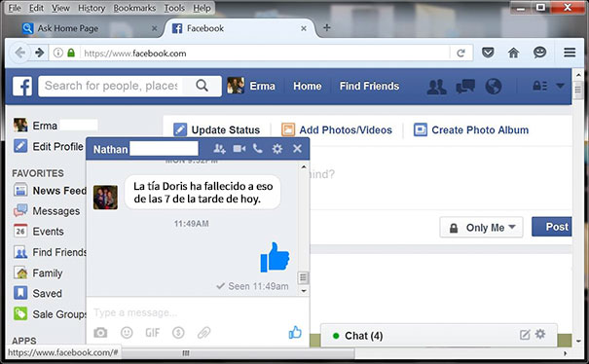Screen dimensions: 589x364
Task: Click the Facebook logo in blue header
Action: click(22, 86)
